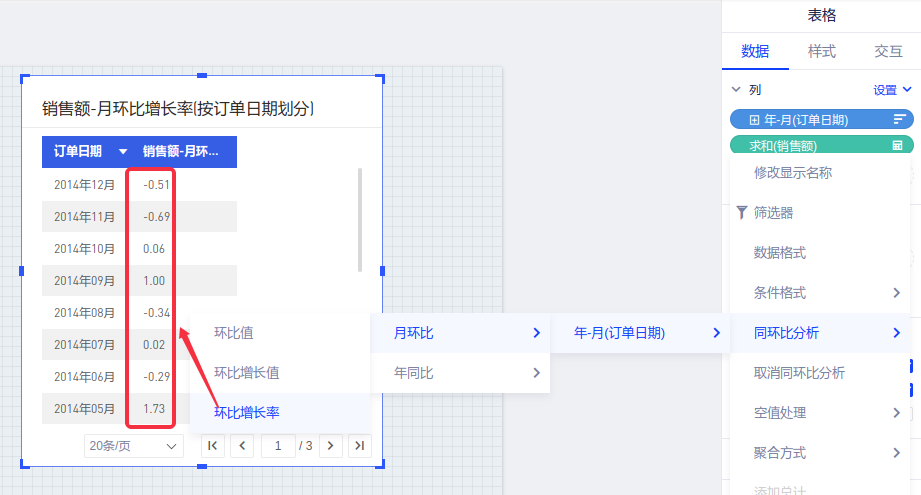Select 环比增长率 option
Viewport: 921px width, 495px height.
tap(246, 412)
